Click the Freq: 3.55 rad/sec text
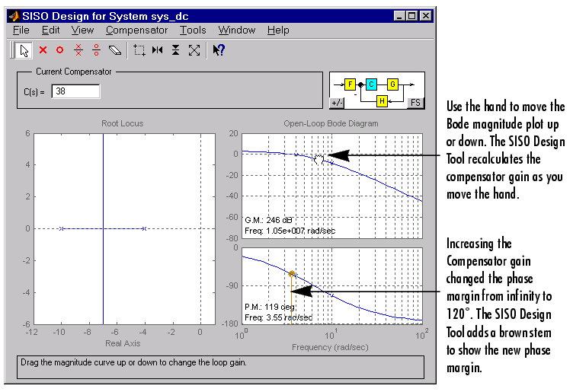573x392 pixels. pyautogui.click(x=278, y=317)
